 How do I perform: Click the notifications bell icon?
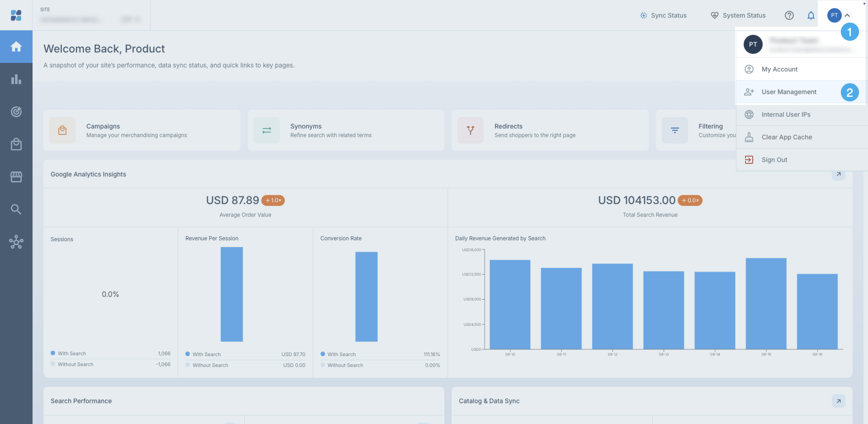811,16
